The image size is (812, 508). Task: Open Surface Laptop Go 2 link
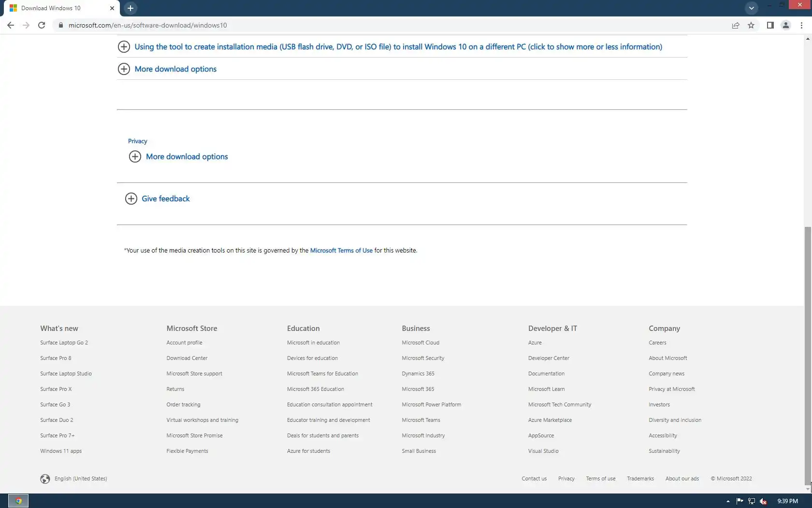point(64,343)
